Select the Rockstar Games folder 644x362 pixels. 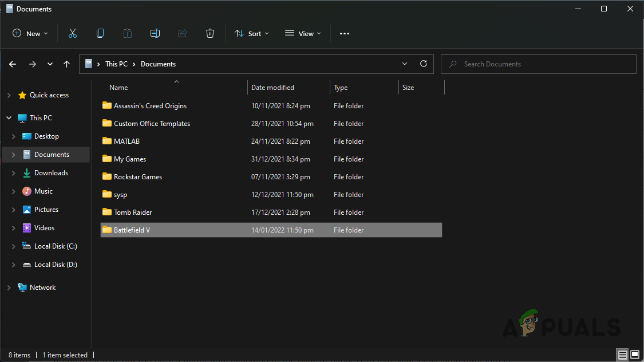coord(138,177)
